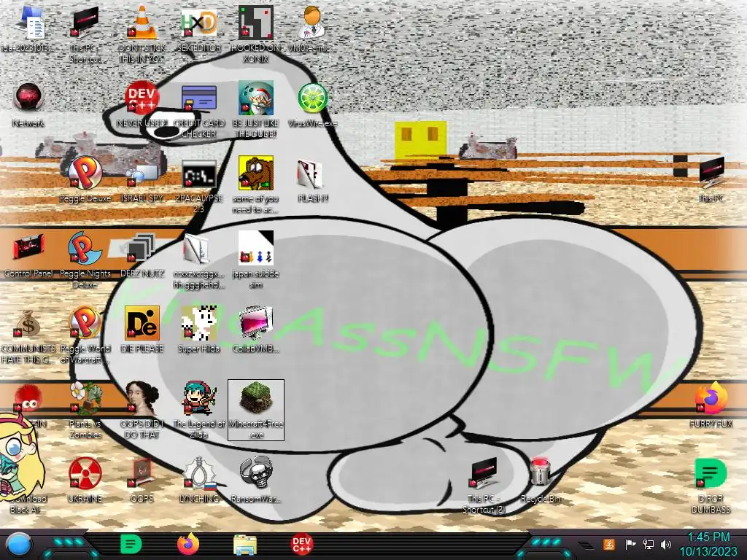Launch VirusWire.exe lime icon
Screen dimensions: 747x560
click(312, 105)
